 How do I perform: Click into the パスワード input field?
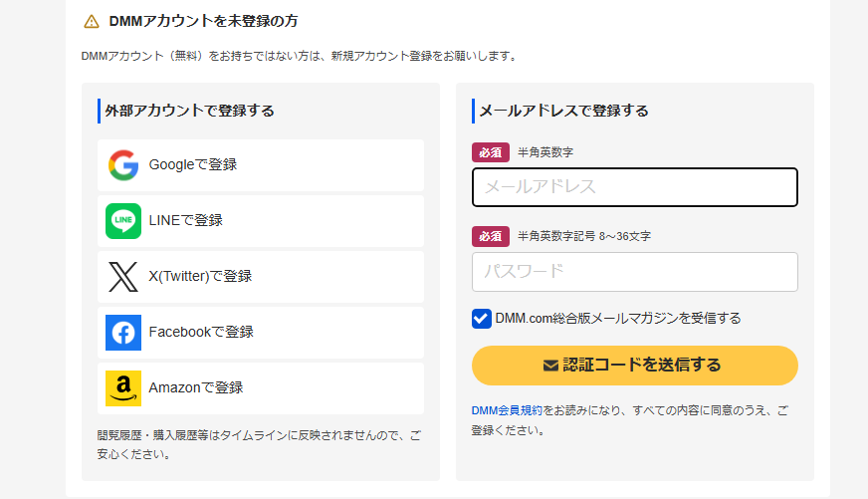[x=635, y=272]
